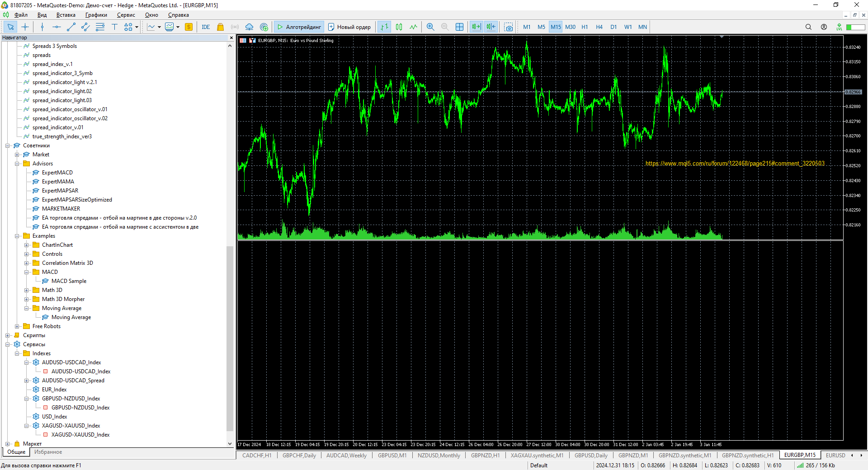Switch chart to bar chart mode
The image size is (868, 470).
tap(384, 27)
